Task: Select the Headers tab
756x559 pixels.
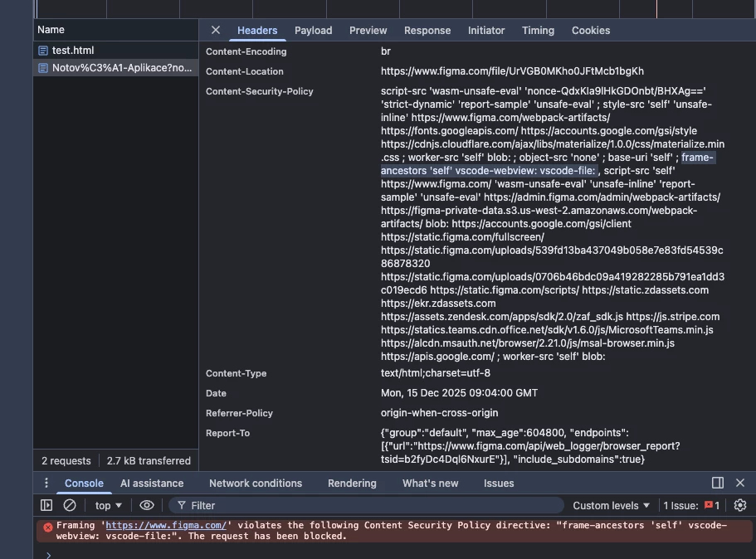Action: click(x=257, y=31)
